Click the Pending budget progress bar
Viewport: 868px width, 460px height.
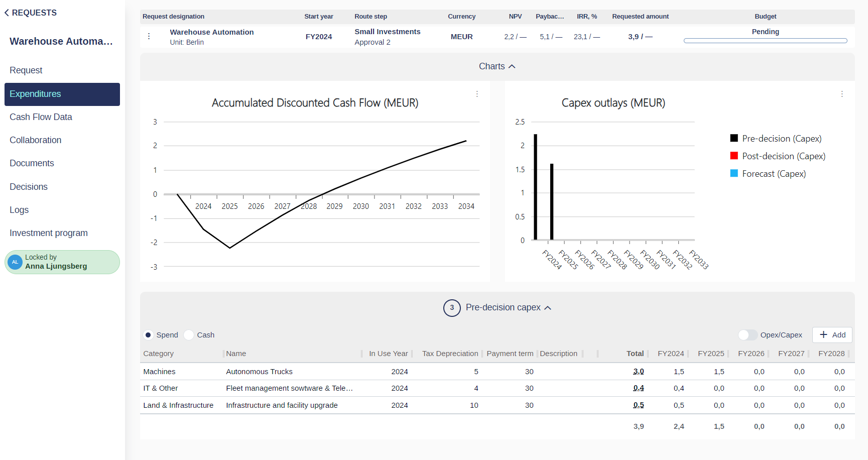point(765,41)
